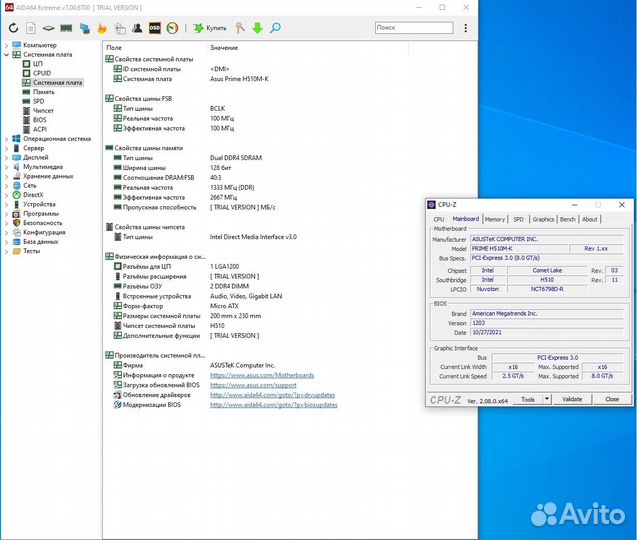Click the Значение column header

coord(224,48)
